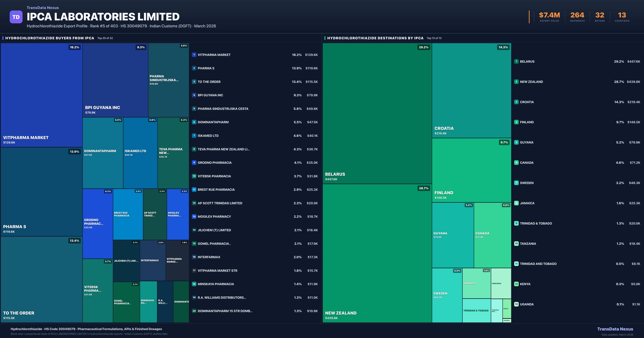Click Hydrochlorothiazide Buyers From IPCA heading
Image resolution: width=644 pixels, height=338 pixels.
[50, 38]
